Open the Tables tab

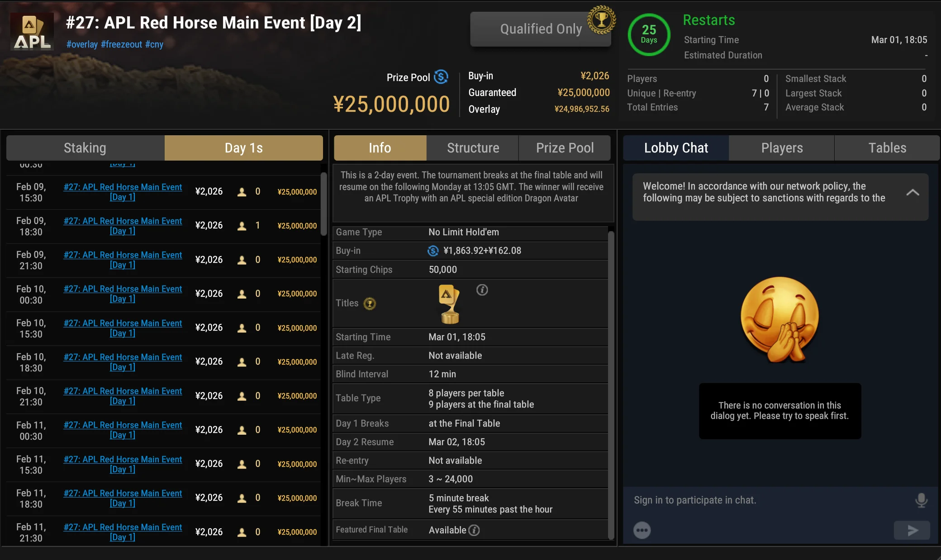pyautogui.click(x=887, y=148)
